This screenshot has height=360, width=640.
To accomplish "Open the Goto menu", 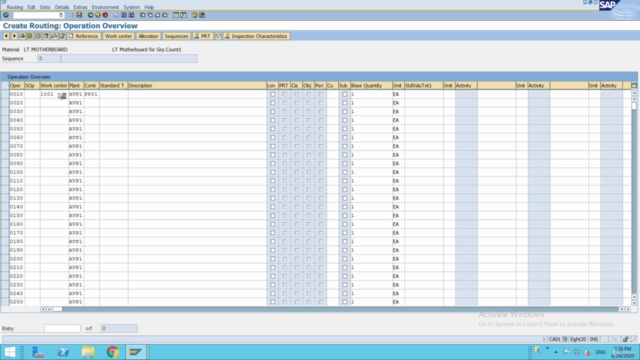I will (x=45, y=7).
